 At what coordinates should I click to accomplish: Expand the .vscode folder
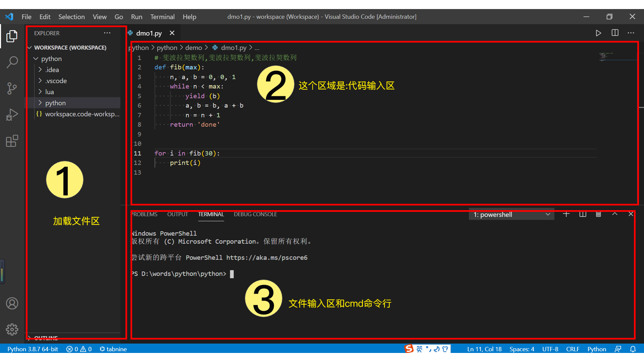[56, 81]
